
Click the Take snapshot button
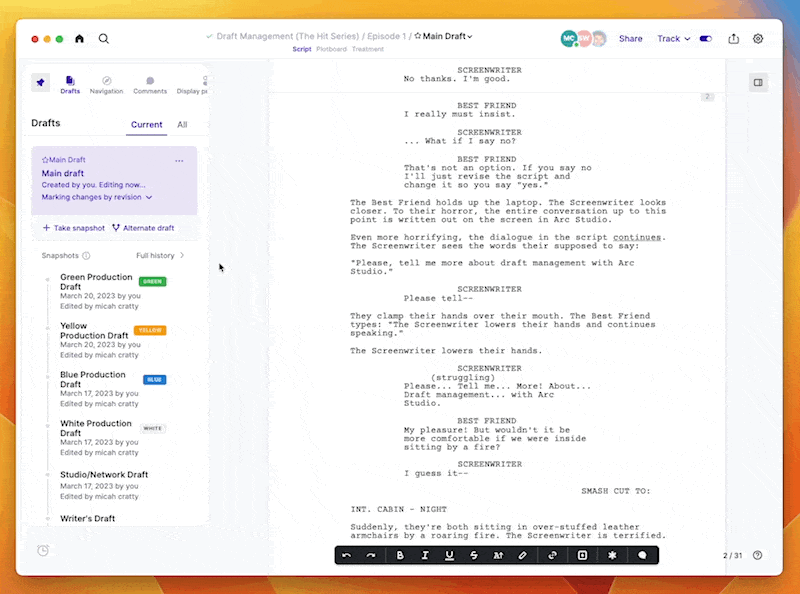click(x=73, y=228)
